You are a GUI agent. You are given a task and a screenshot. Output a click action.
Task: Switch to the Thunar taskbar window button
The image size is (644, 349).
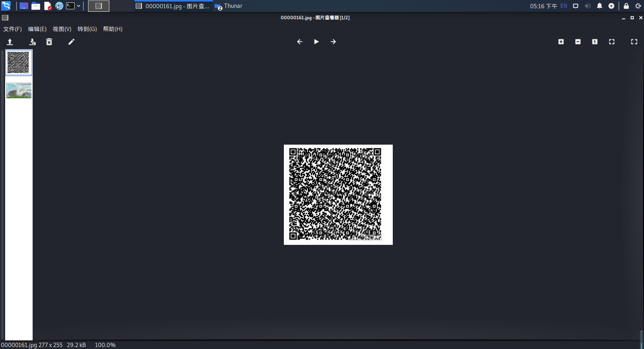pyautogui.click(x=229, y=6)
